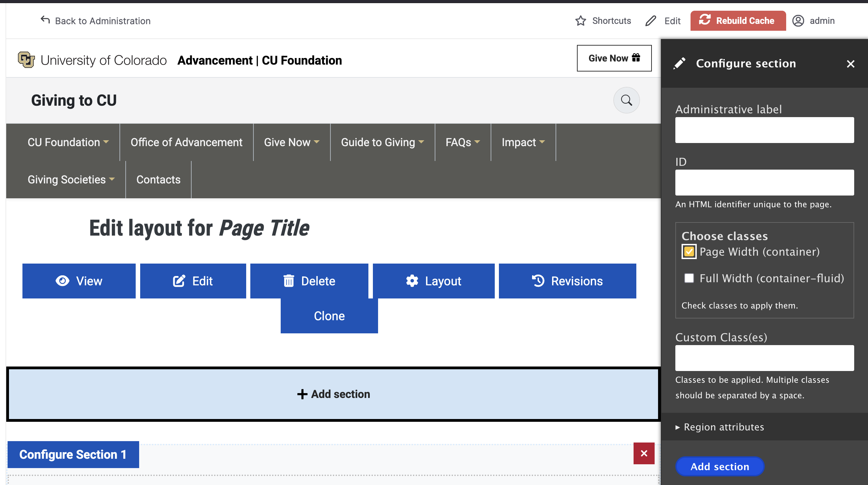868x485 pixels.
Task: Expand the Giving Societies menu
Action: [71, 180]
